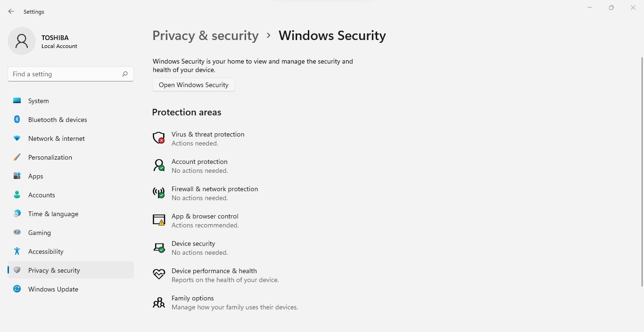644x332 pixels.
Task: Click Open Windows Security
Action: click(x=193, y=85)
